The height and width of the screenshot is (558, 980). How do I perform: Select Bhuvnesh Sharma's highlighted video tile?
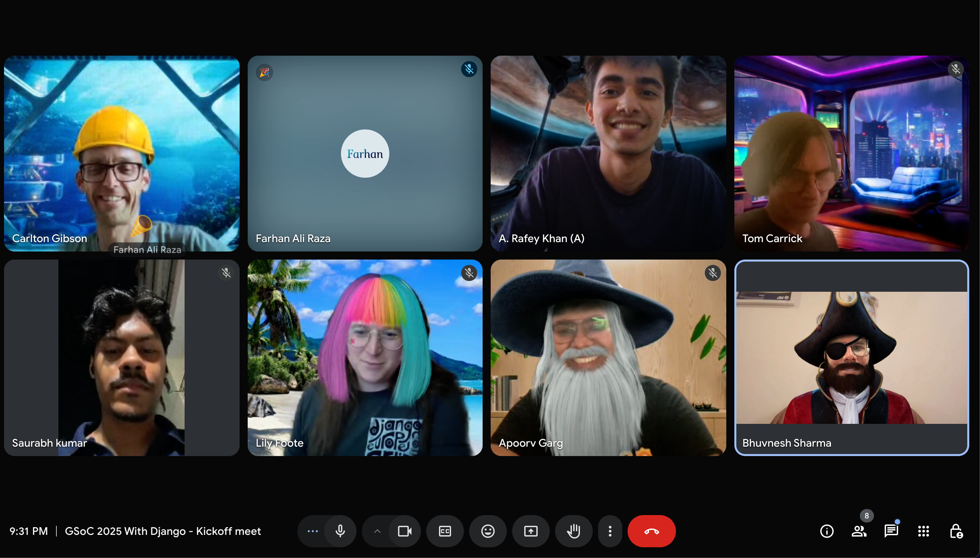pyautogui.click(x=851, y=357)
